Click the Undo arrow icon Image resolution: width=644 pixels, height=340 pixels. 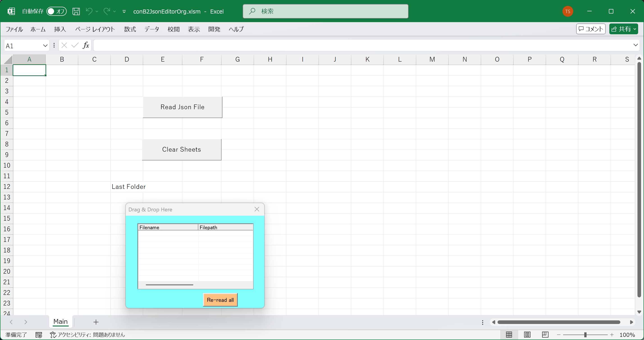point(89,11)
